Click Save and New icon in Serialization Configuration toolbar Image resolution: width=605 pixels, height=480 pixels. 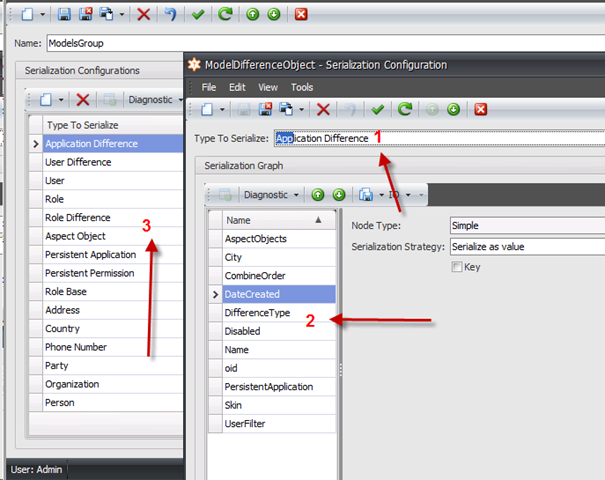(286, 110)
